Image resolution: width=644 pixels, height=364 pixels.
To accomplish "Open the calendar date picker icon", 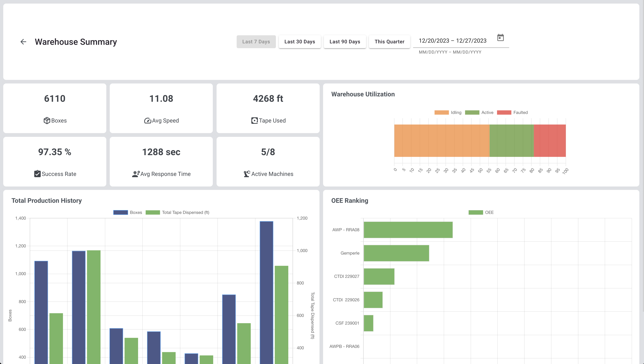I will (500, 38).
